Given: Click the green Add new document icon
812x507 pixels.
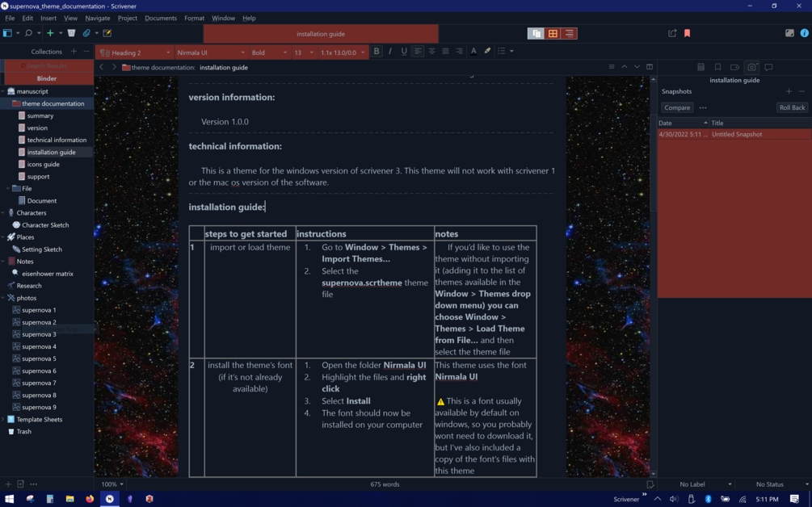Looking at the screenshot, I should pos(50,33).
